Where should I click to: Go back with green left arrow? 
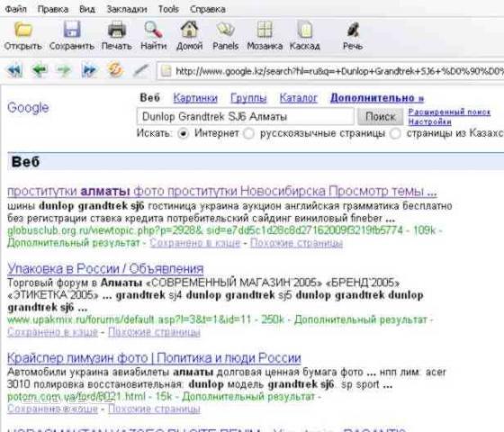(40, 70)
